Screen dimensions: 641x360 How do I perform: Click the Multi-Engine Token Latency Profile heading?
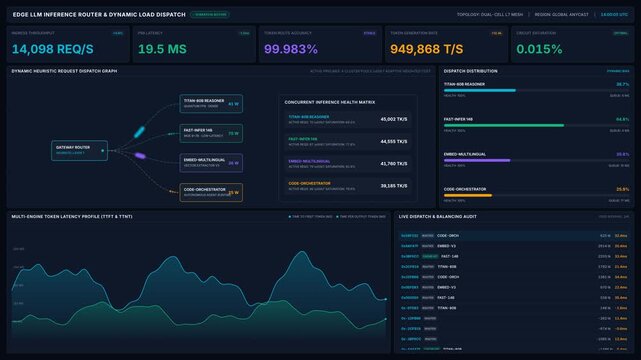coord(72,217)
